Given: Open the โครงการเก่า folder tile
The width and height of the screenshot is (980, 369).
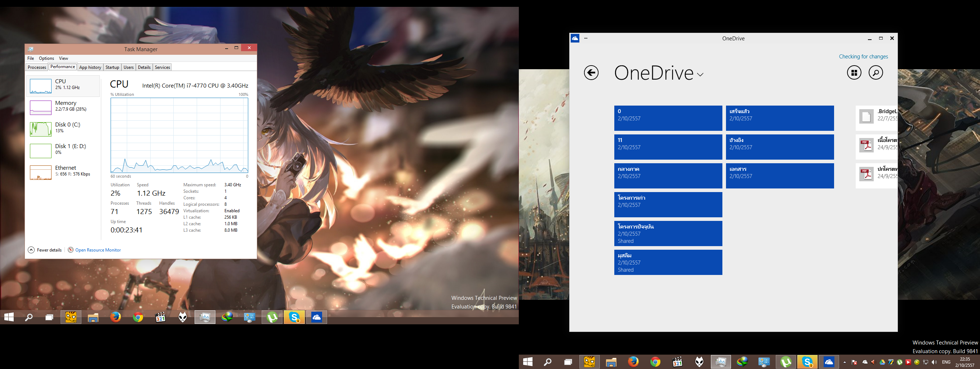Looking at the screenshot, I should [x=668, y=205].
